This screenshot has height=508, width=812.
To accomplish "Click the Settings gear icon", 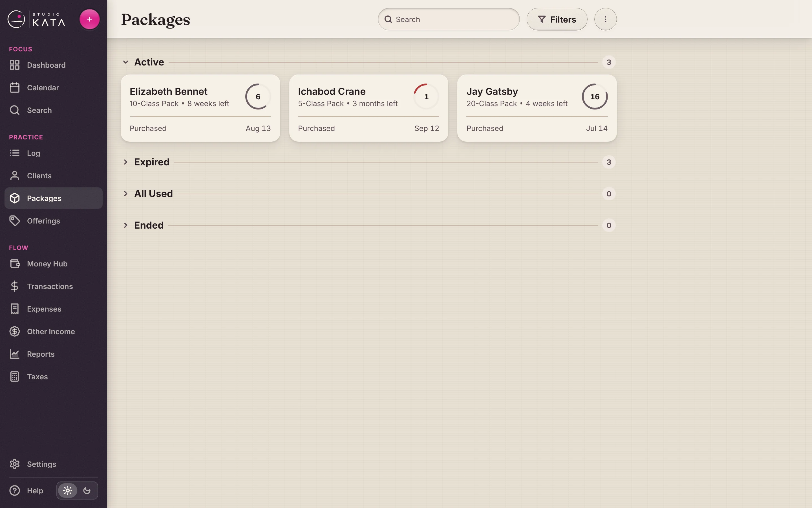I will click(x=14, y=464).
